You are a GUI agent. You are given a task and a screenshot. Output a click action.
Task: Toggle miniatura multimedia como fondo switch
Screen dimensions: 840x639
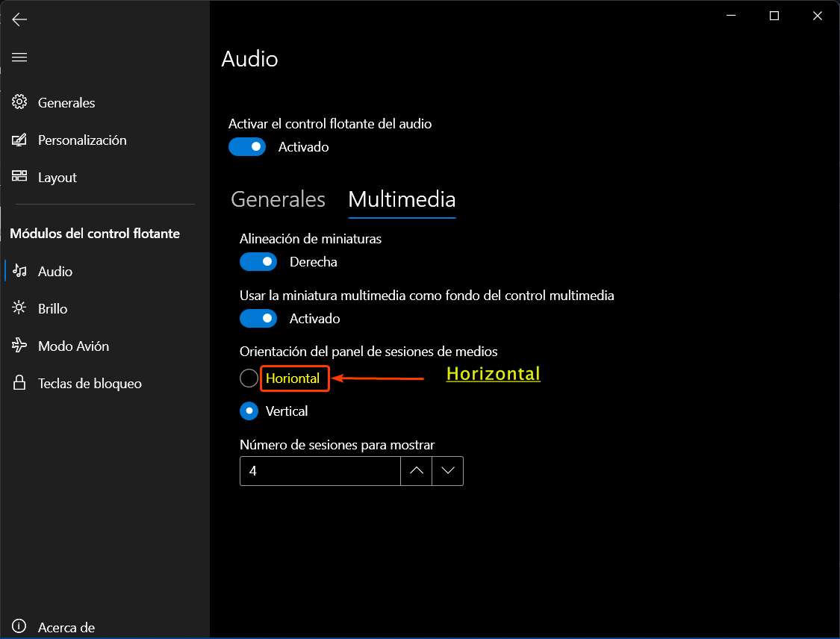[x=258, y=319]
